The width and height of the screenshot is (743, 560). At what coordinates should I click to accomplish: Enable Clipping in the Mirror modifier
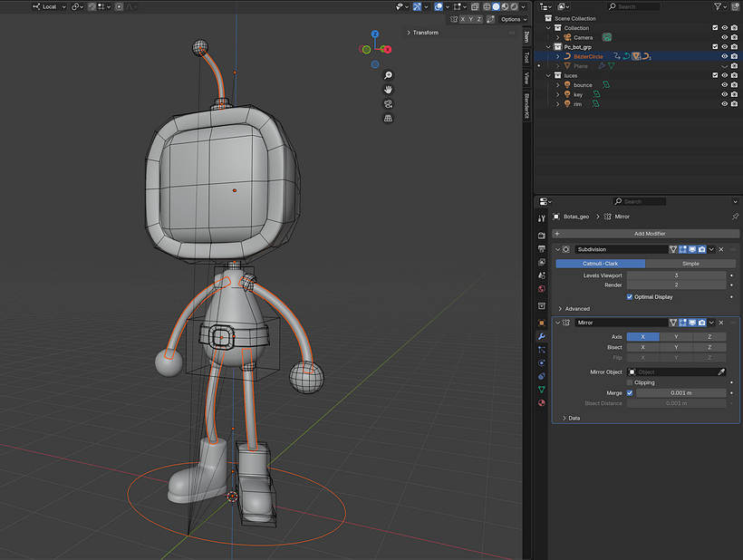[x=630, y=381]
